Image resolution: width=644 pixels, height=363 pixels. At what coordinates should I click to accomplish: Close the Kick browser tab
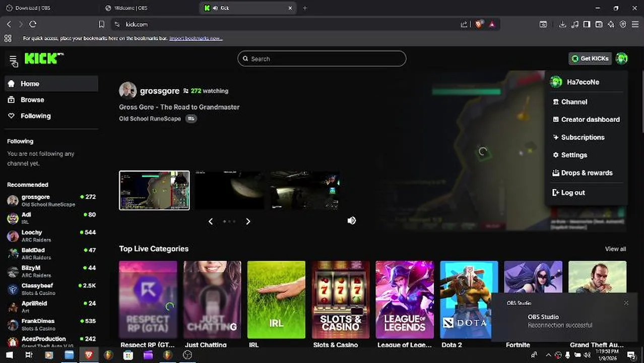click(290, 8)
